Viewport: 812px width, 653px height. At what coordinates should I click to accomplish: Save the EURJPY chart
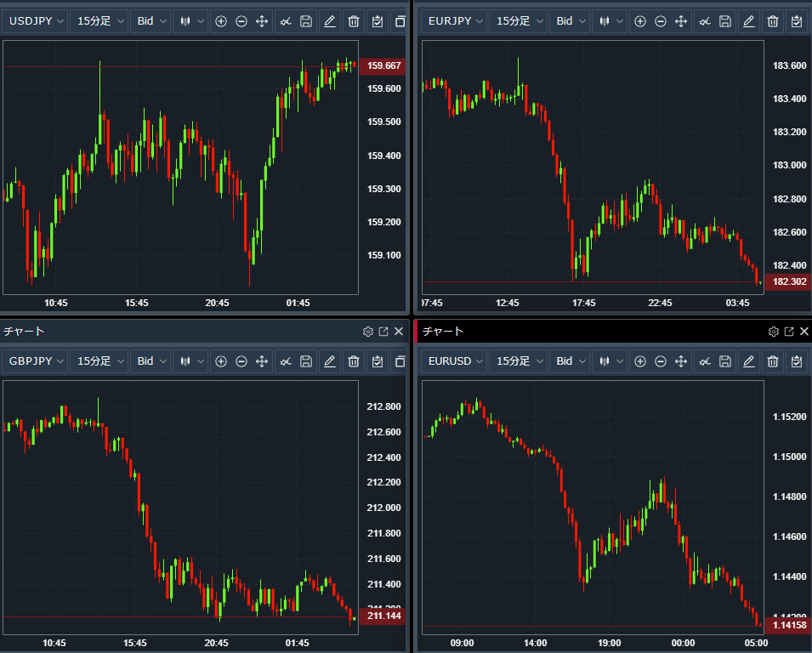coord(725,21)
